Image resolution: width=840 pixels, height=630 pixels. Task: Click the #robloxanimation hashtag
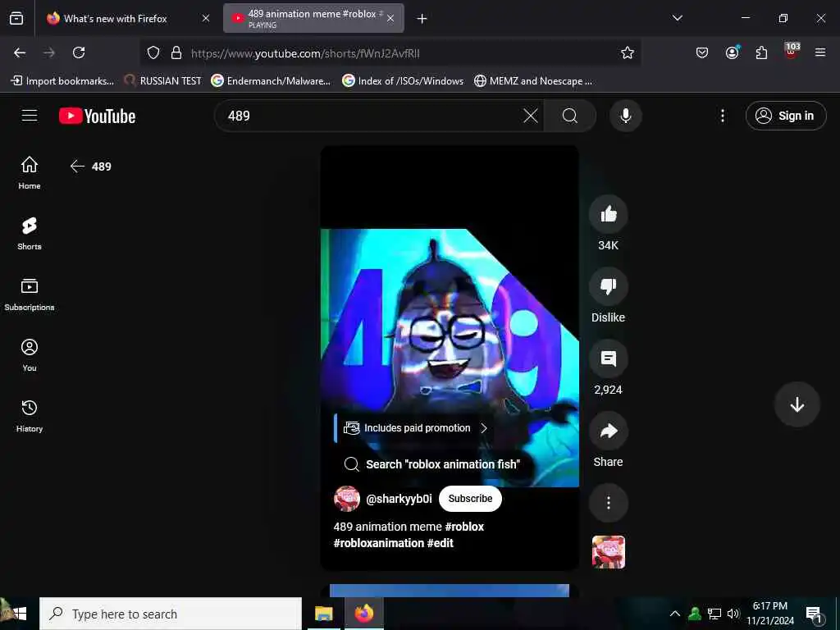coord(379,543)
